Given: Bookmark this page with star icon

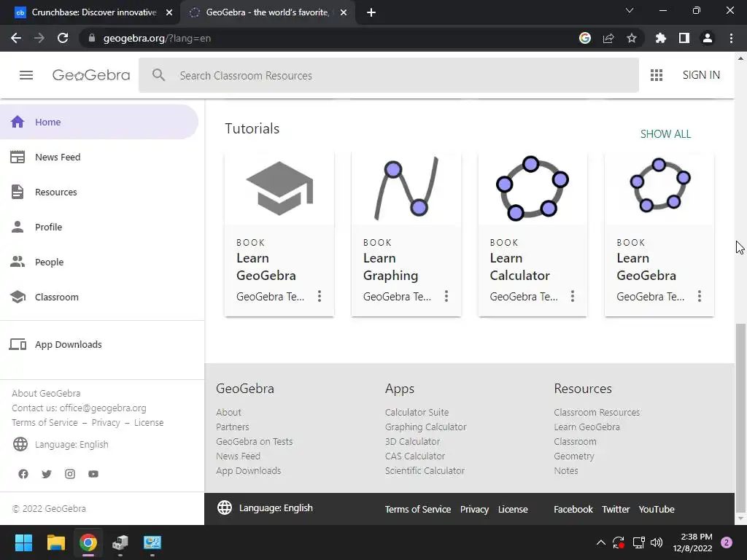Looking at the screenshot, I should tap(632, 38).
